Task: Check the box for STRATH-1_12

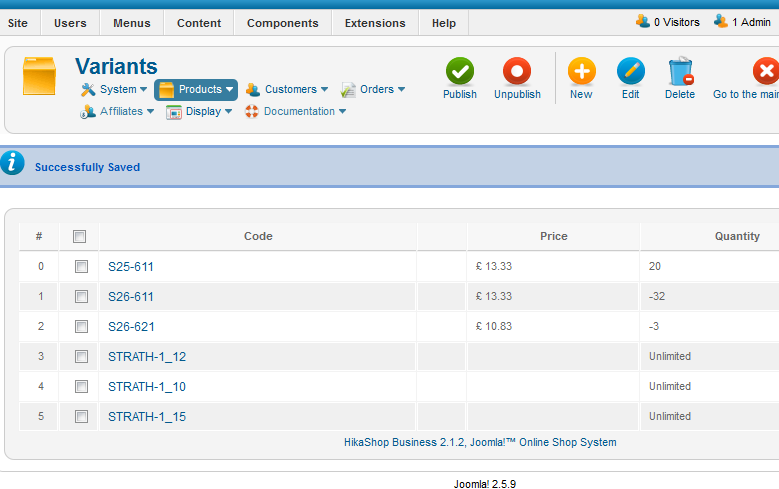Action: (x=81, y=356)
